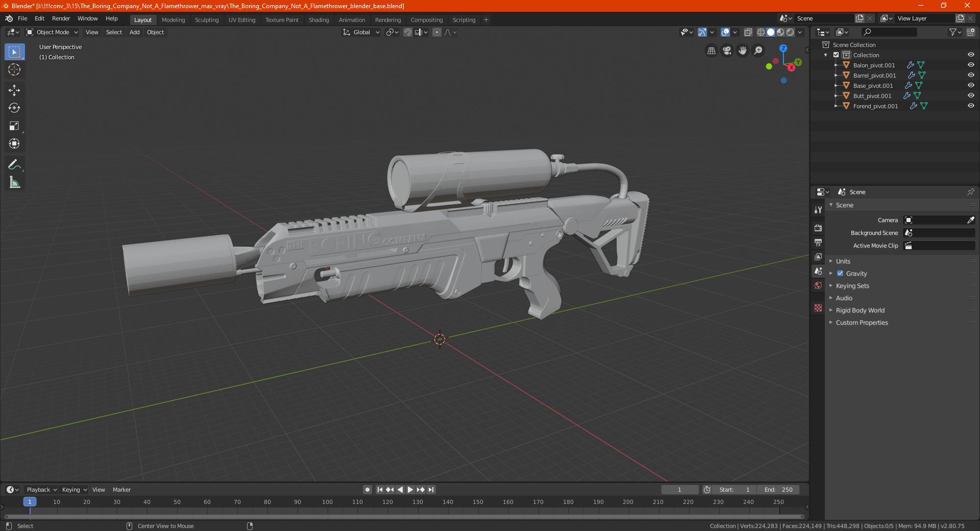Image resolution: width=980 pixels, height=531 pixels.
Task: Expand Balon_pivot.001 tree item
Action: (836, 65)
